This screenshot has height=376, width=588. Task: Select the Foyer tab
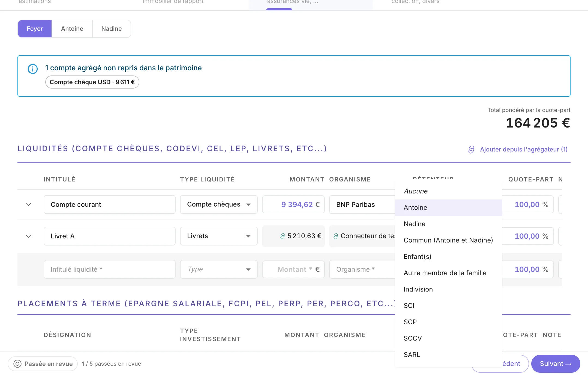[35, 29]
